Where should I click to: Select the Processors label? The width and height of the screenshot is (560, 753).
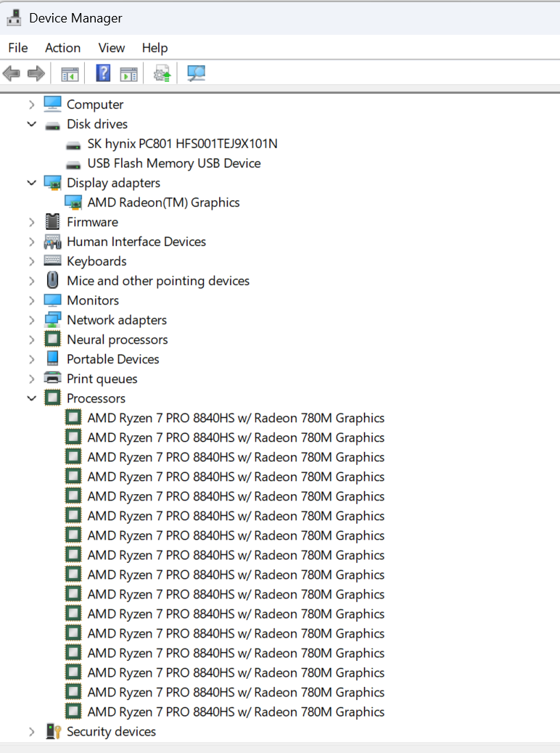tap(96, 398)
